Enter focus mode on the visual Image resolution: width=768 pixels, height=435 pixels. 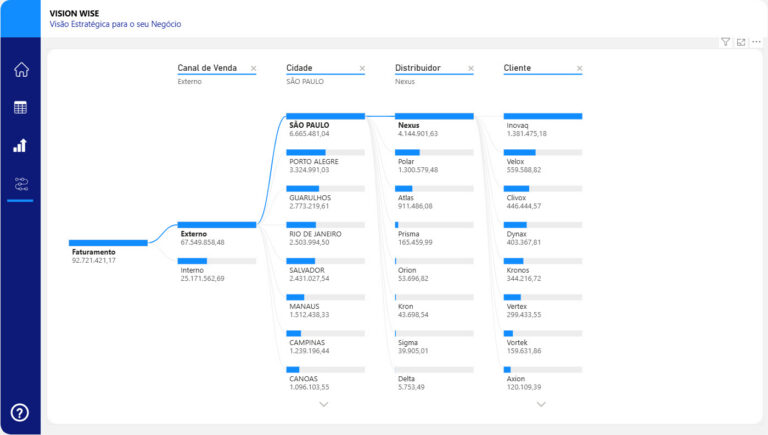point(741,42)
